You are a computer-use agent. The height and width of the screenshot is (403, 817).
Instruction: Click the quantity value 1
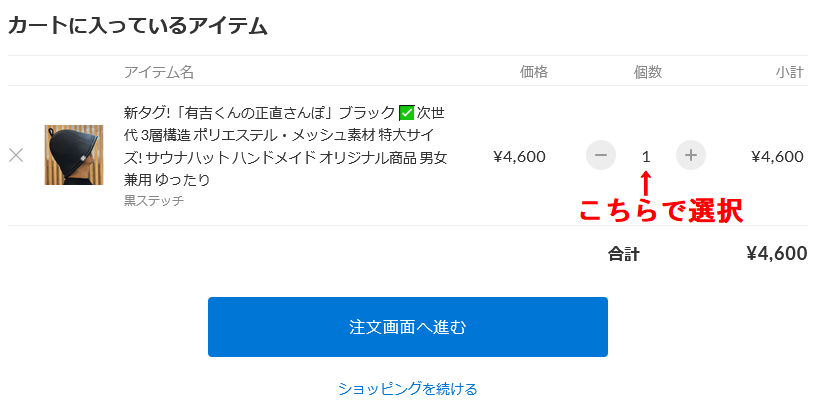646,156
